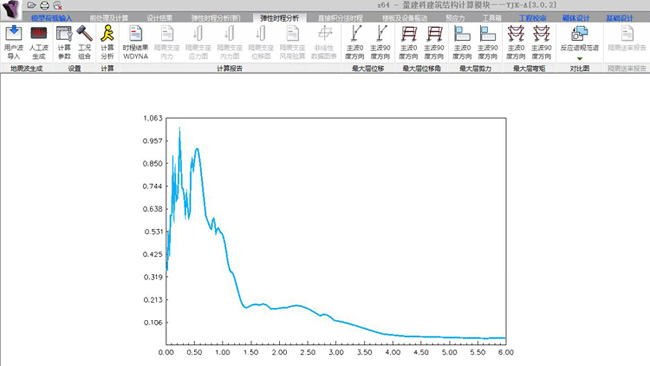Open the 时程结果 WDYNA report

(136, 42)
